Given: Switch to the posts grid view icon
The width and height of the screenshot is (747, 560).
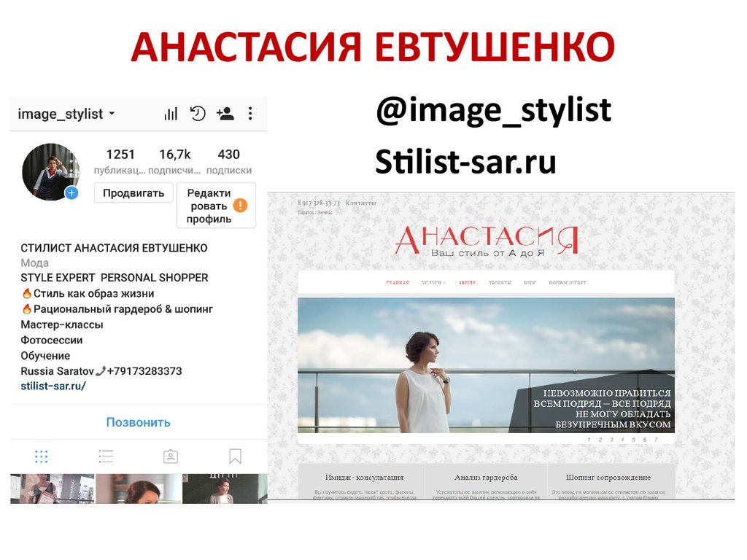Looking at the screenshot, I should (x=42, y=456).
